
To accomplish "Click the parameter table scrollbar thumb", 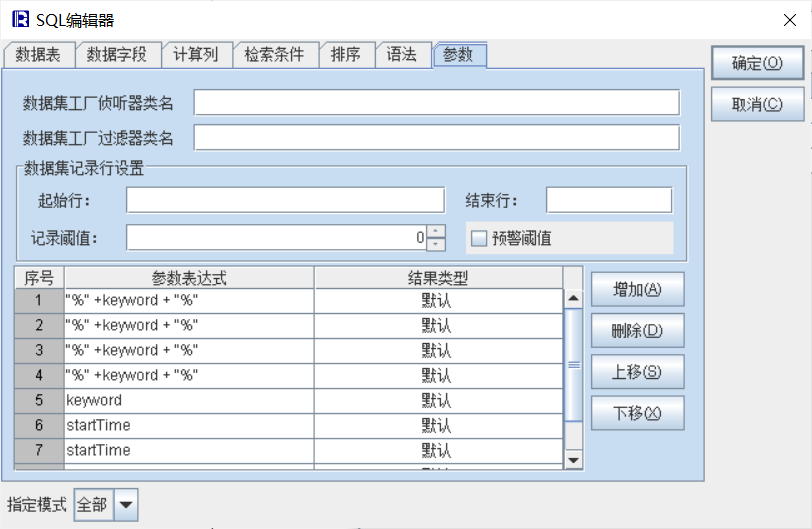I will coord(573,365).
